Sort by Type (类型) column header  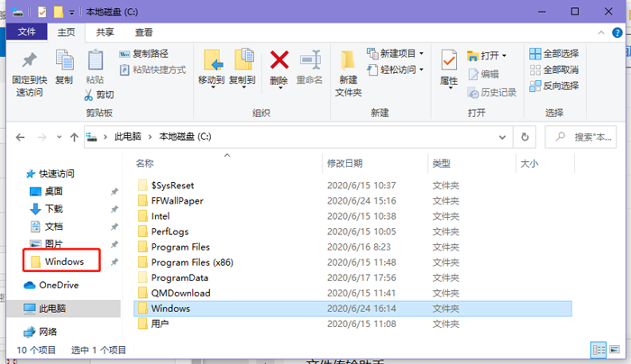441,163
